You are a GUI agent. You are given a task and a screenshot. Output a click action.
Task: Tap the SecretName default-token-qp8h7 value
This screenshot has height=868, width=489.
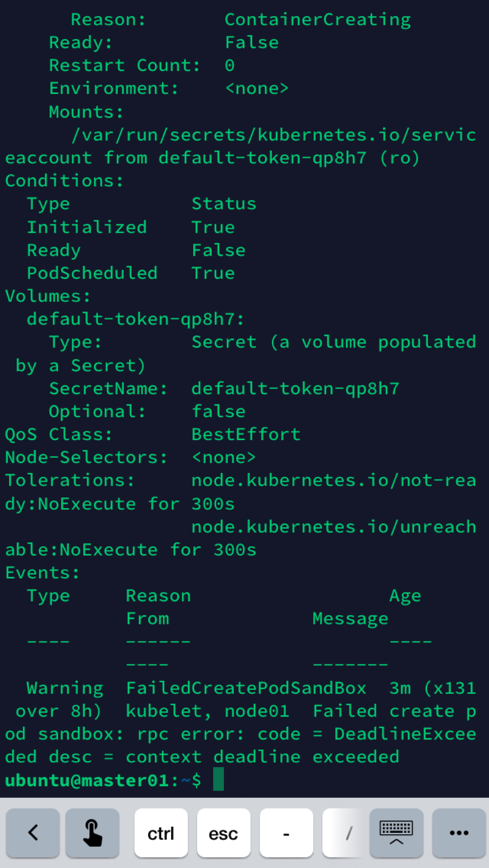[x=295, y=388]
